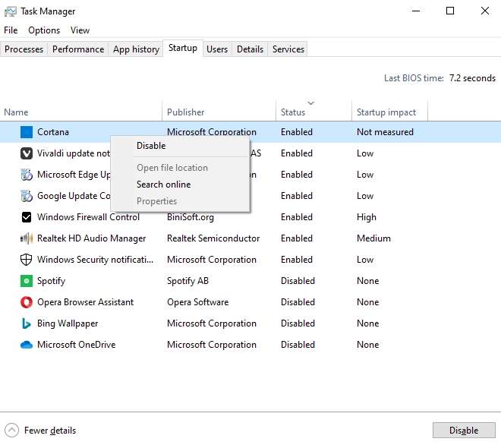Choose Search online in context menu
The width and height of the screenshot is (501, 448).
tap(164, 185)
